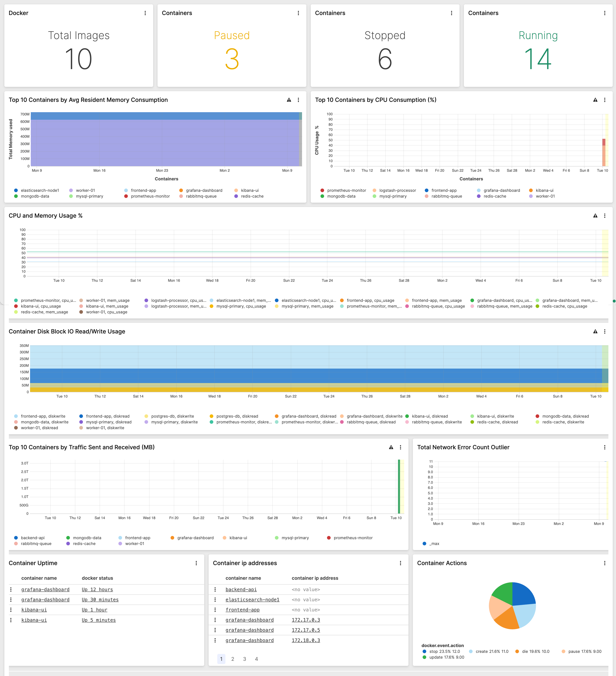Screen dimensions: 616x676
Task: Open the Container ip addresses panel menu
Action: (x=400, y=563)
